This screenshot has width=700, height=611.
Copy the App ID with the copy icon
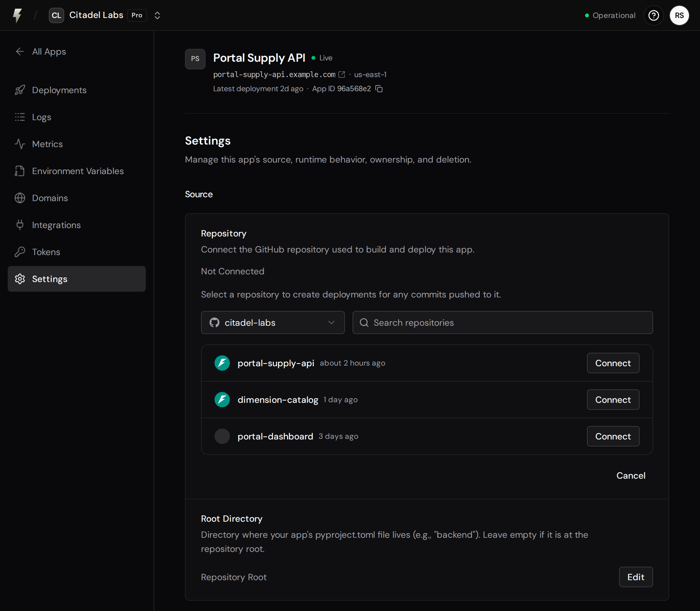coord(379,89)
